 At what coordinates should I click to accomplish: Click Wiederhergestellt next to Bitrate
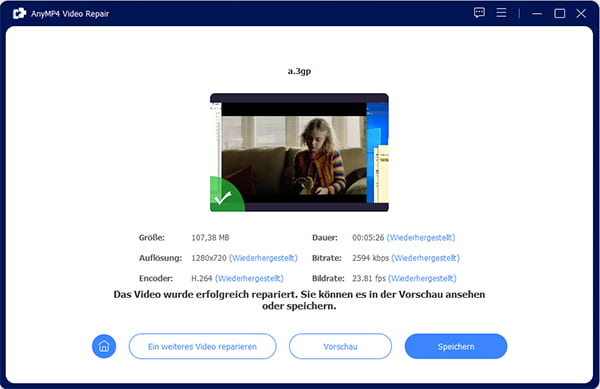point(425,258)
